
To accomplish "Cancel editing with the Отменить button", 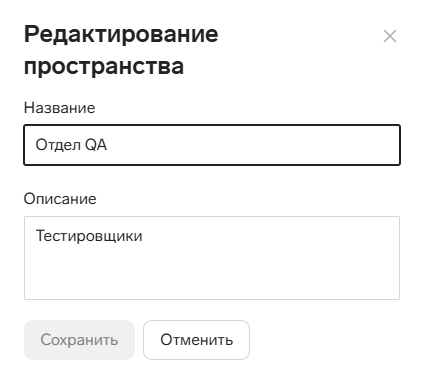I will click(196, 340).
